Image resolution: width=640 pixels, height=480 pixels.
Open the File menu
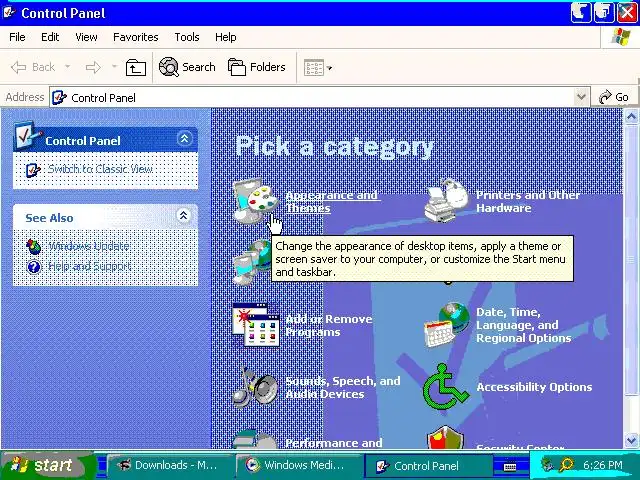(17, 37)
